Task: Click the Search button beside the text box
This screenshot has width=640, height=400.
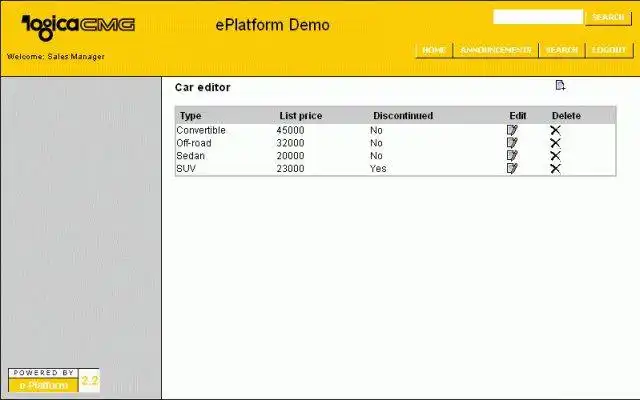Action: click(x=608, y=18)
